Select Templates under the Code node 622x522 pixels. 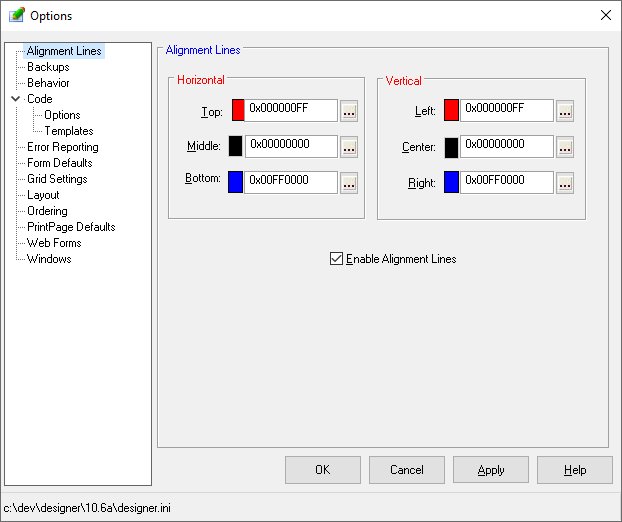tap(69, 131)
